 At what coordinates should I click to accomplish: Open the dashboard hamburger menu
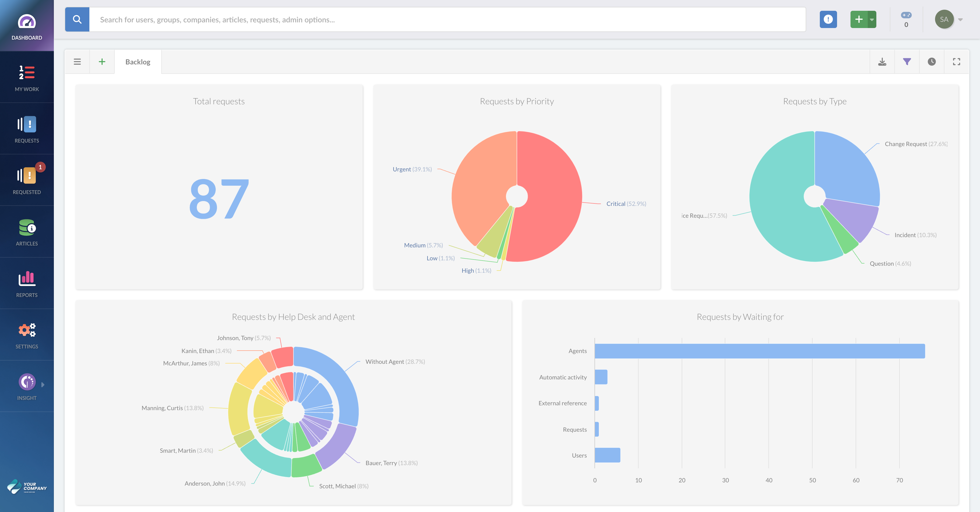(x=77, y=61)
